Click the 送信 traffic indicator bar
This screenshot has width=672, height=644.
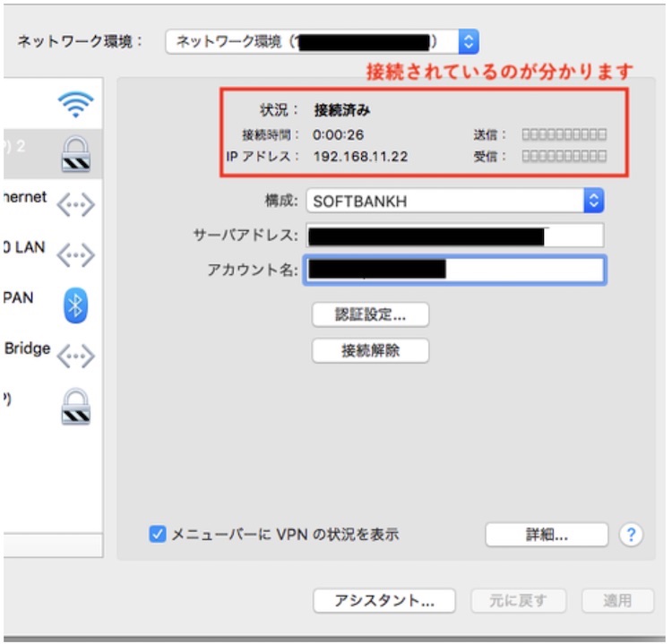click(x=564, y=135)
